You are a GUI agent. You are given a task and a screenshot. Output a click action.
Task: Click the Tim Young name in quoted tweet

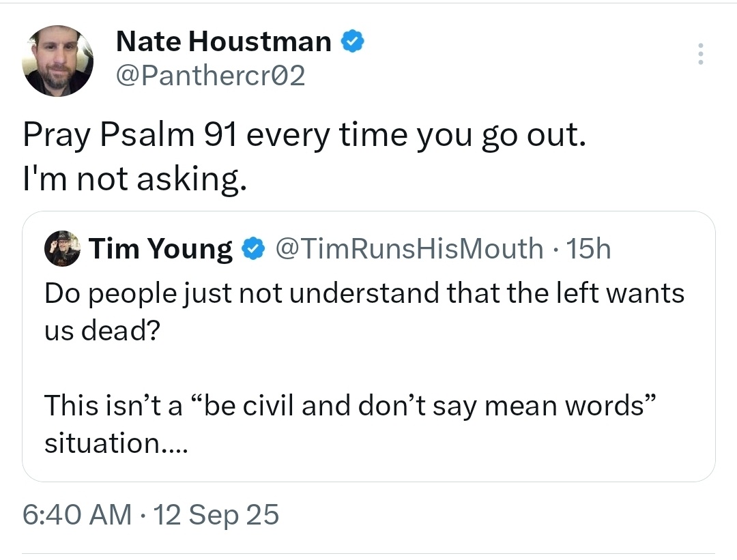(x=160, y=248)
